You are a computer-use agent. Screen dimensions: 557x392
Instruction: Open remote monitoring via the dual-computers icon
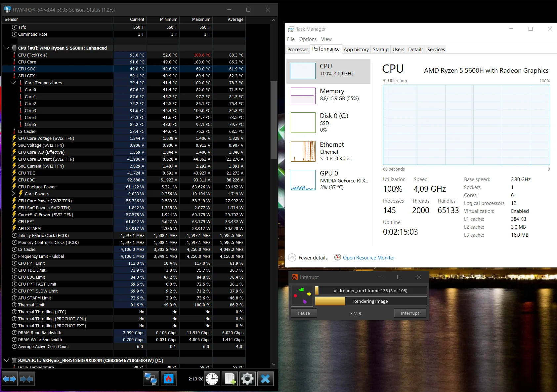151,379
